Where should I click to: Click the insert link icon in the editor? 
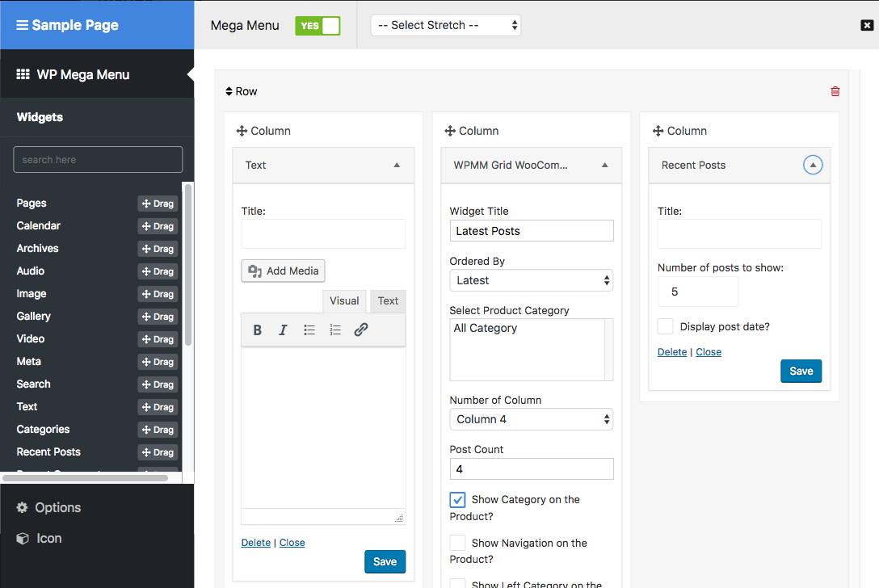361,330
